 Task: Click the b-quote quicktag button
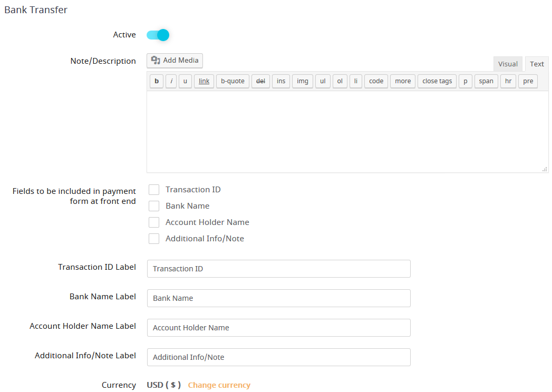click(233, 81)
